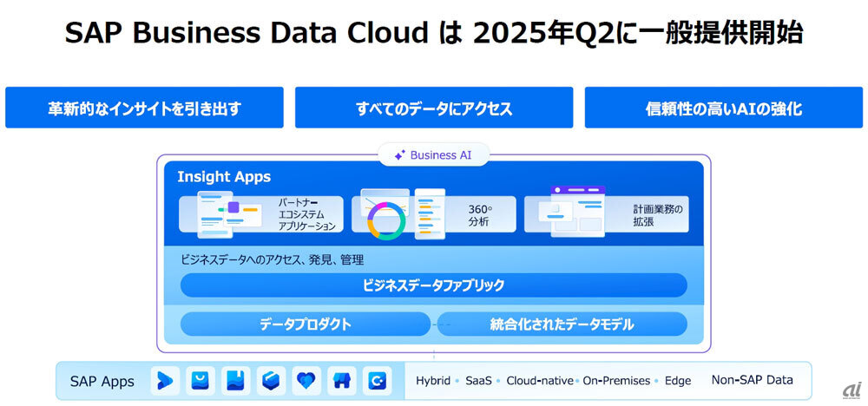
Task: Click the bookmark book SAP app icon
Action: click(x=236, y=381)
